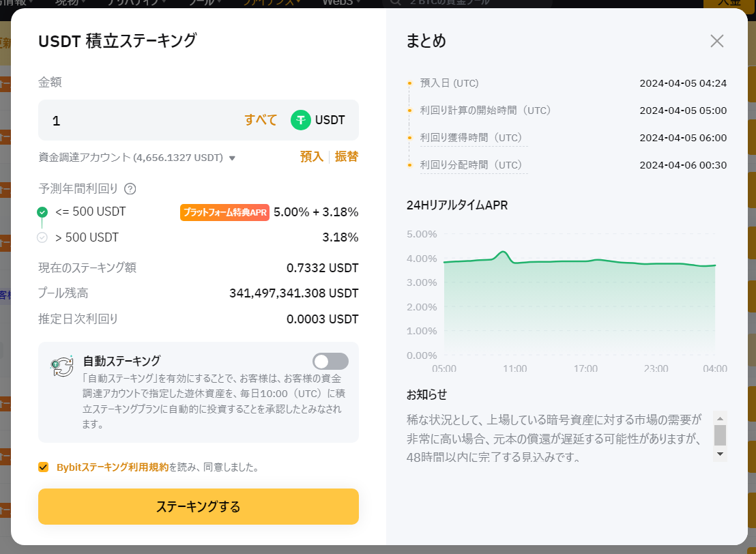Select ツール in the top menu bar
Viewport: 756px width, 554px height.
200,3
